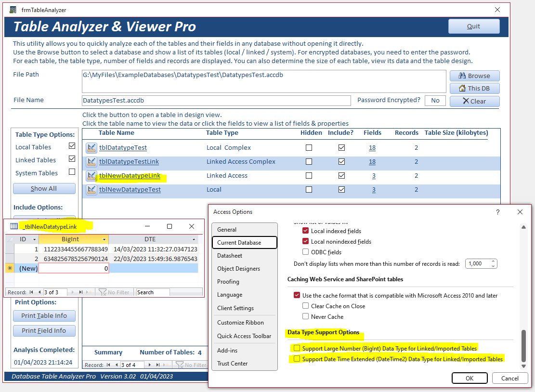Toggle Local Tables checkbox
This screenshot has width=535, height=392.
coord(72,146)
